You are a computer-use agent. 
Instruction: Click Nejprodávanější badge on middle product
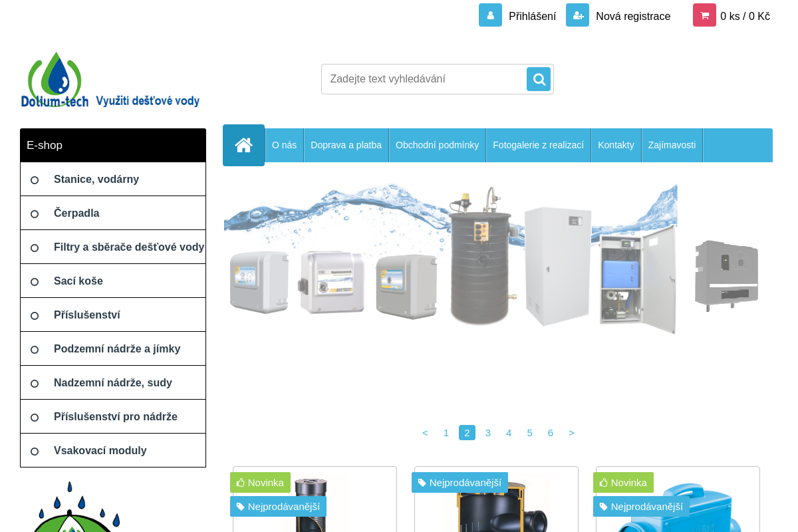460,483
